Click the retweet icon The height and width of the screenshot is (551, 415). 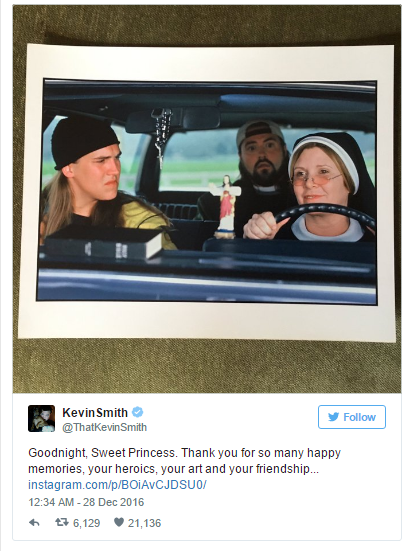[x=62, y=523]
